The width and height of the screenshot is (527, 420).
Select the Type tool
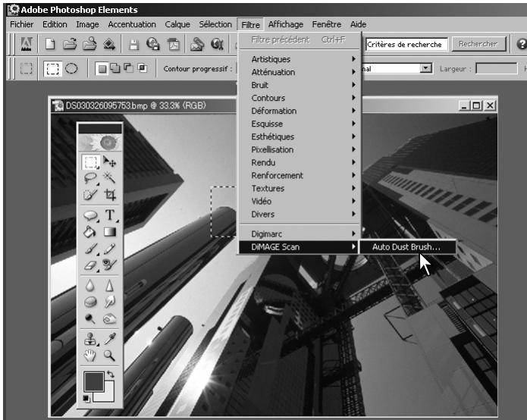pos(109,215)
